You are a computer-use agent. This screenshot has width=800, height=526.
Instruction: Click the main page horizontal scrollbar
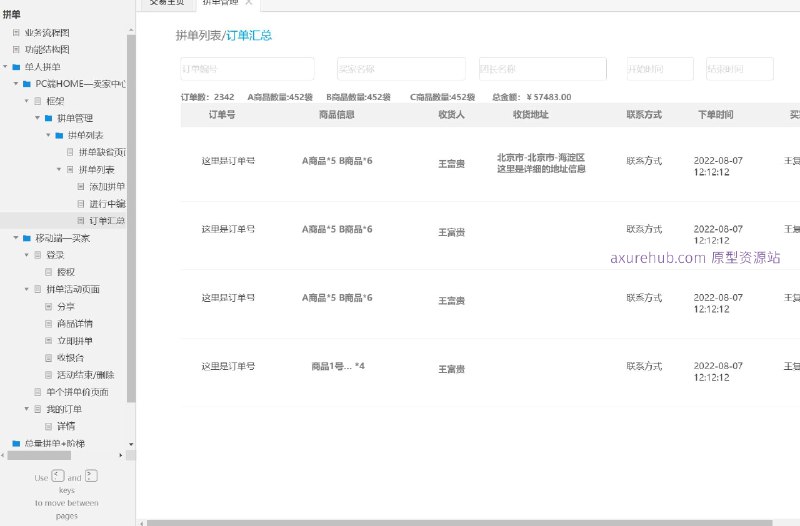click(x=459, y=523)
